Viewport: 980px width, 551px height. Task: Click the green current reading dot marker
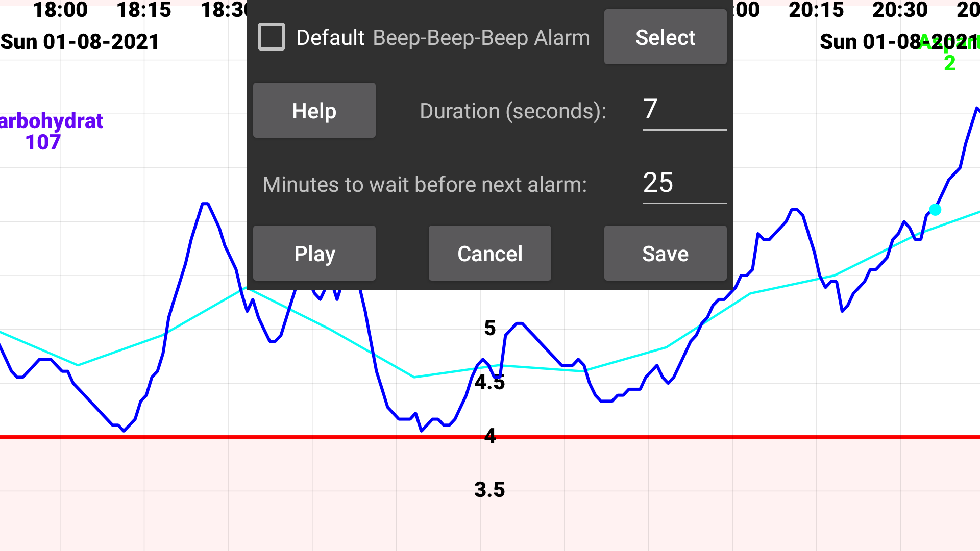(936, 210)
